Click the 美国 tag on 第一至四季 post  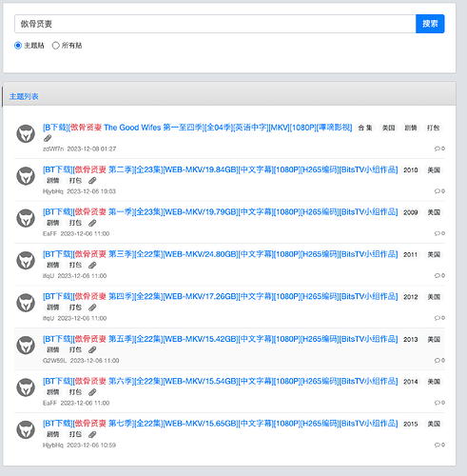pos(388,128)
